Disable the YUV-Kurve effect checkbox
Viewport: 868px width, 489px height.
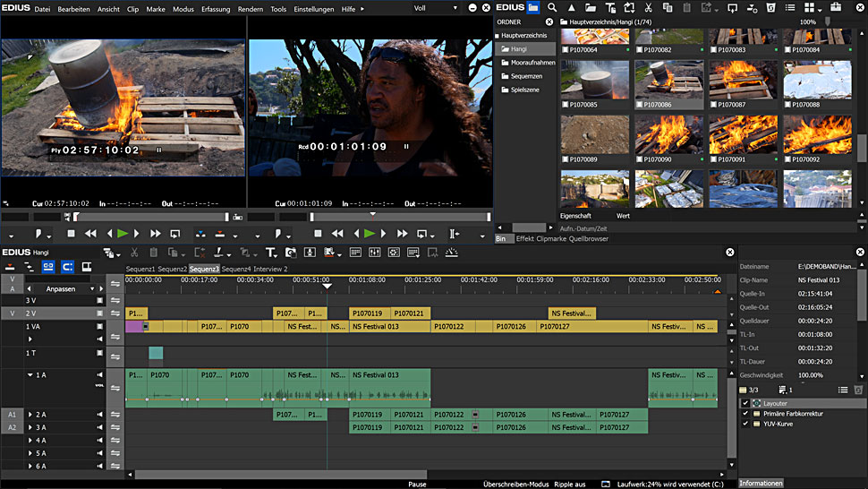point(745,425)
